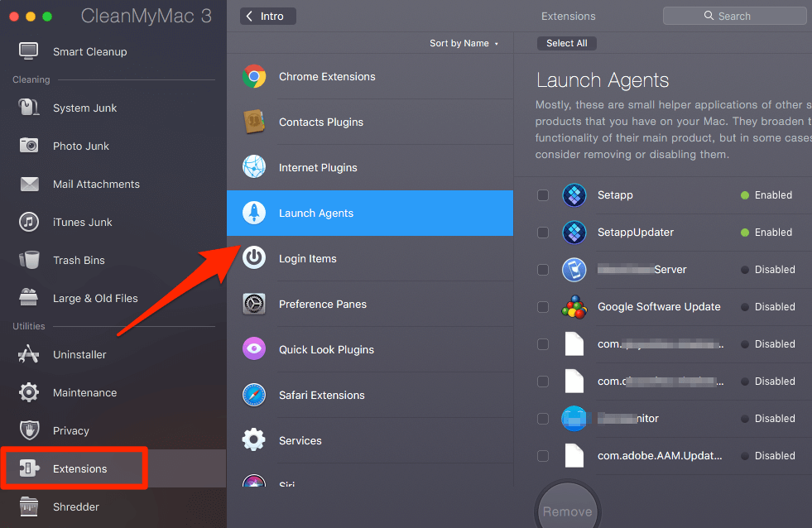The height and width of the screenshot is (528, 812).
Task: Check the Setapp checkbox
Action: click(x=543, y=195)
